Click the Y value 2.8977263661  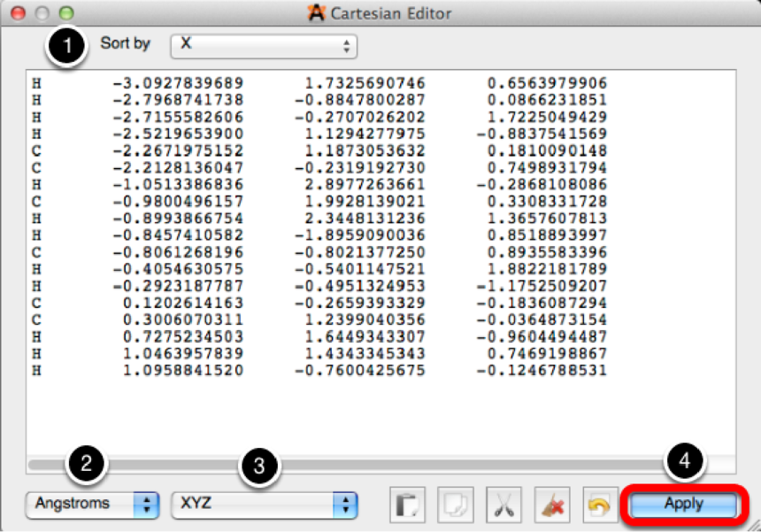(365, 185)
